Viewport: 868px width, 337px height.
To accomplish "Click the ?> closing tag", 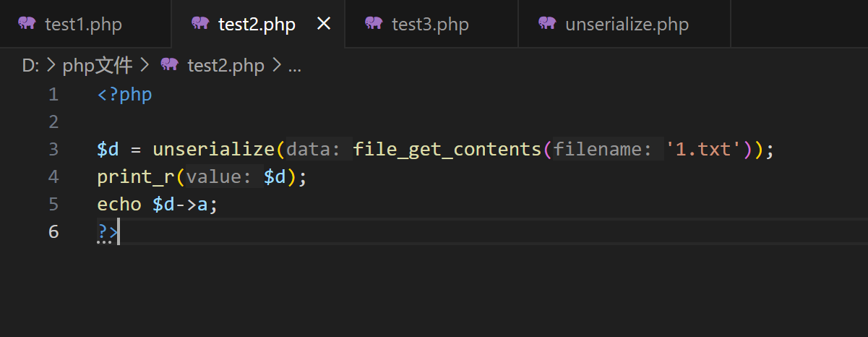I will click(108, 232).
